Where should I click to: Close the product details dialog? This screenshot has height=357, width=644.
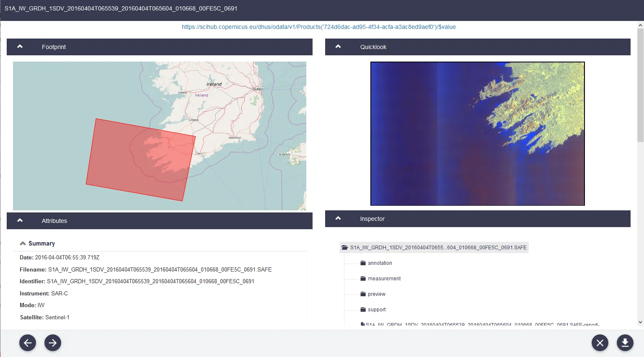[x=600, y=343]
